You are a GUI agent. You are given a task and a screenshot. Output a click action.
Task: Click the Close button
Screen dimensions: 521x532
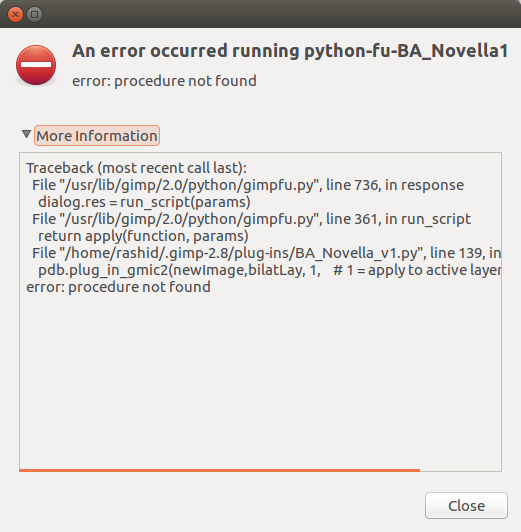466,506
